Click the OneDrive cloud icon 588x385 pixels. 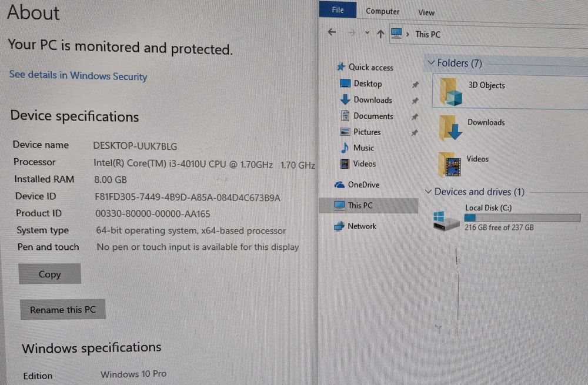pyautogui.click(x=339, y=185)
